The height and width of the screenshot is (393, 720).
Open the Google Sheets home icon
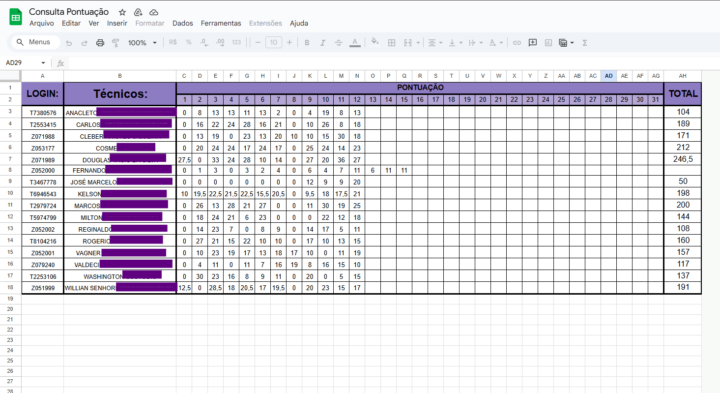tap(16, 17)
